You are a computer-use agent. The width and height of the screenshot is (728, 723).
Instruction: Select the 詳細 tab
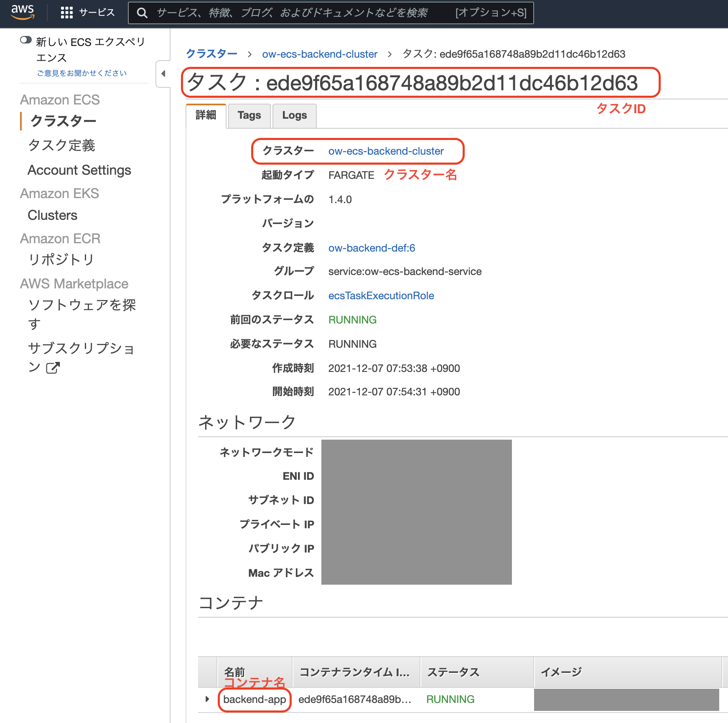click(x=205, y=115)
